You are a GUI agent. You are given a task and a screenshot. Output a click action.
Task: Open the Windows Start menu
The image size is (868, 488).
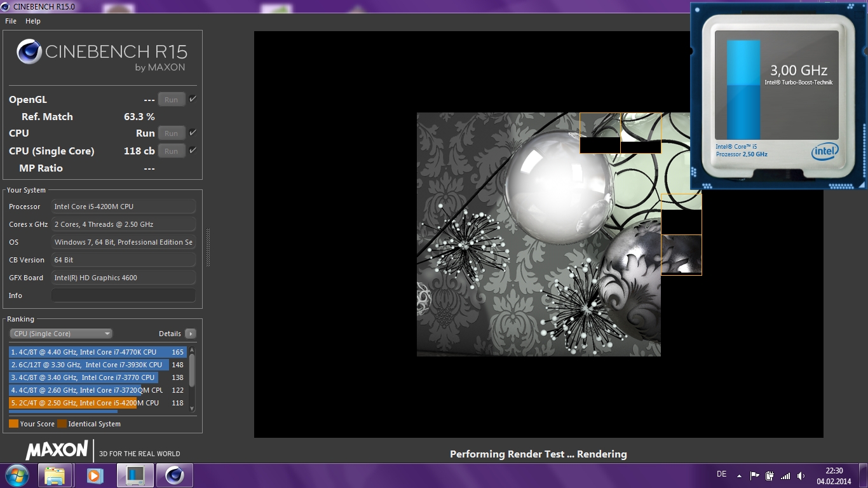pyautogui.click(x=17, y=475)
